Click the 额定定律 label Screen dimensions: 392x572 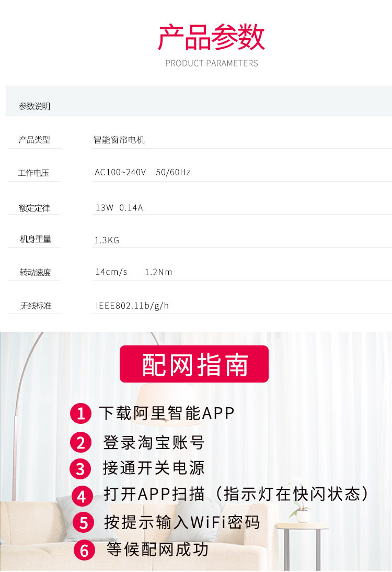pyautogui.click(x=34, y=208)
